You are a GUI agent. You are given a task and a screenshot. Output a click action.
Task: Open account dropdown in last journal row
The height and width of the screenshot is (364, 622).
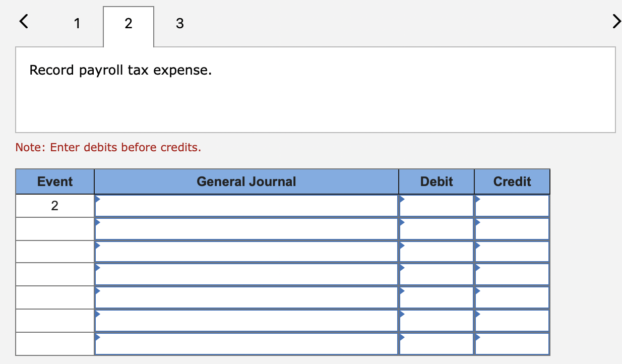pyautogui.click(x=246, y=344)
